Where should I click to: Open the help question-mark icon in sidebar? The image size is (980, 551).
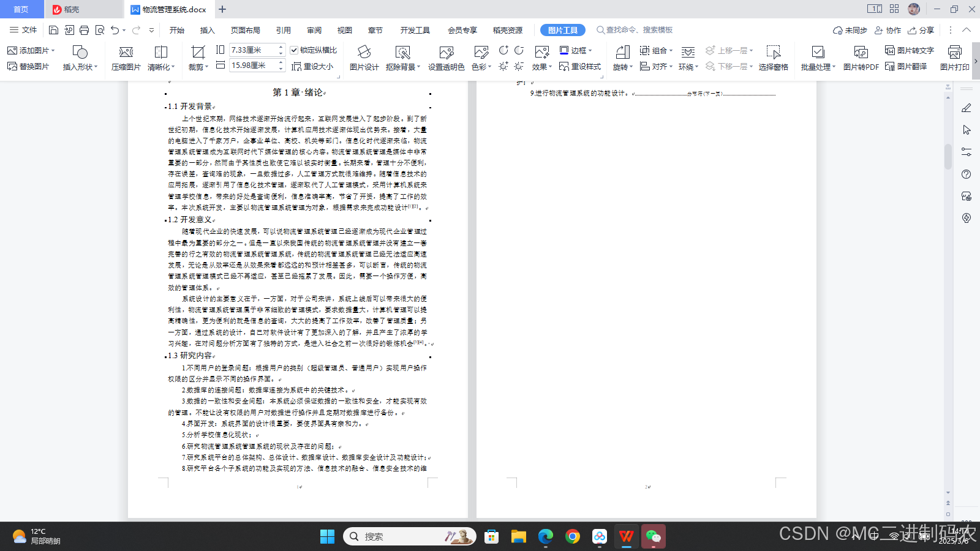tap(967, 174)
